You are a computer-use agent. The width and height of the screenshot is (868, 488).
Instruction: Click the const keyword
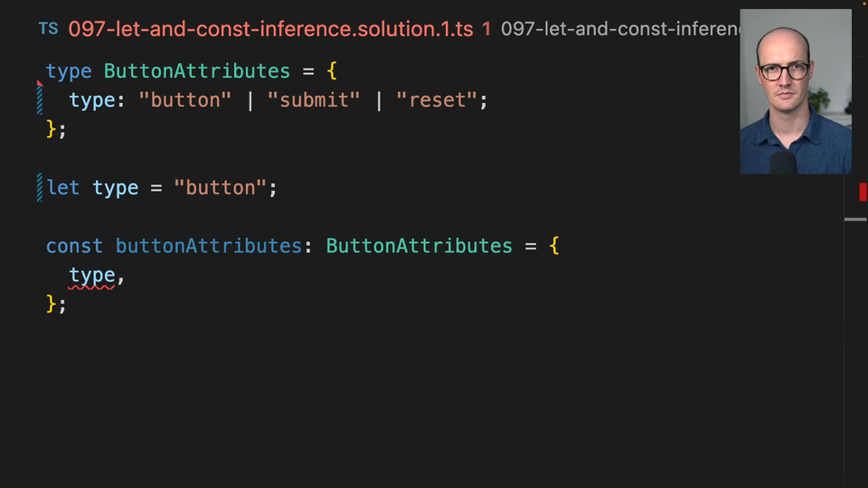[x=75, y=246]
